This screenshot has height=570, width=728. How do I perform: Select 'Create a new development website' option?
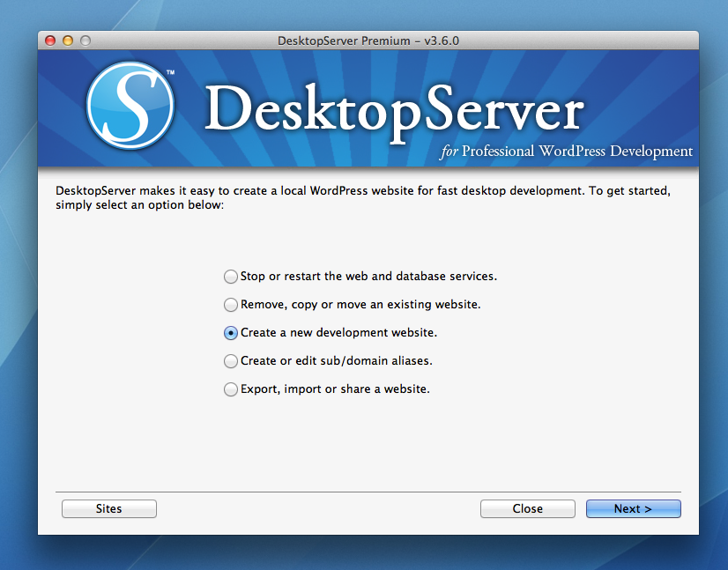(x=231, y=333)
